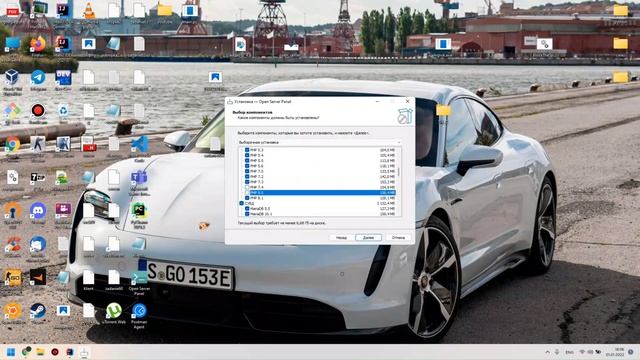Image resolution: width=640 pixels, height=360 pixels.
Task: Select the DEV-labeled Dev-C++ desktop icon
Action: pyautogui.click(x=63, y=77)
